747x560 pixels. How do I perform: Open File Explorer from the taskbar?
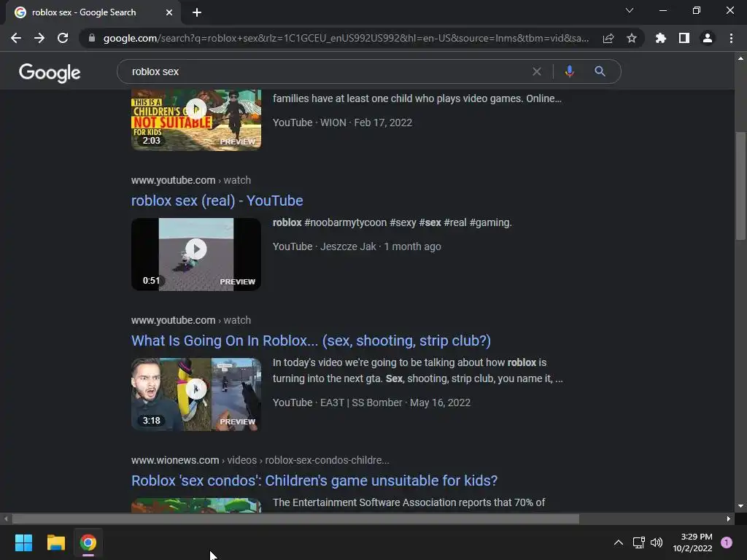[55, 542]
